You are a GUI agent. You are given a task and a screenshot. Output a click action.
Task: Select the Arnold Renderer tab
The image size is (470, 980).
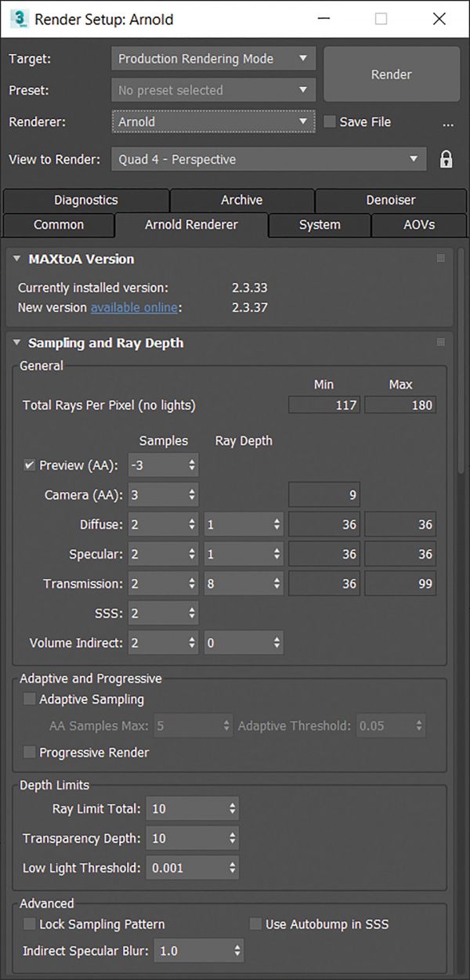point(191,225)
